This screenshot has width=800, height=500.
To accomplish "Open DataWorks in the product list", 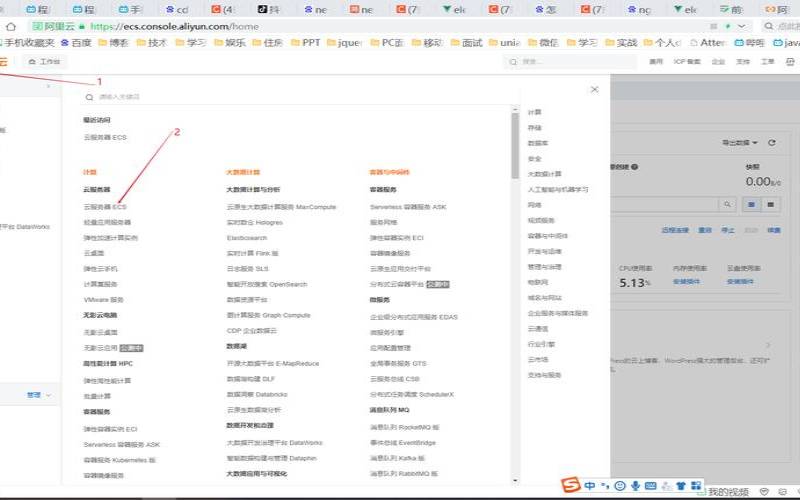I will (274, 442).
